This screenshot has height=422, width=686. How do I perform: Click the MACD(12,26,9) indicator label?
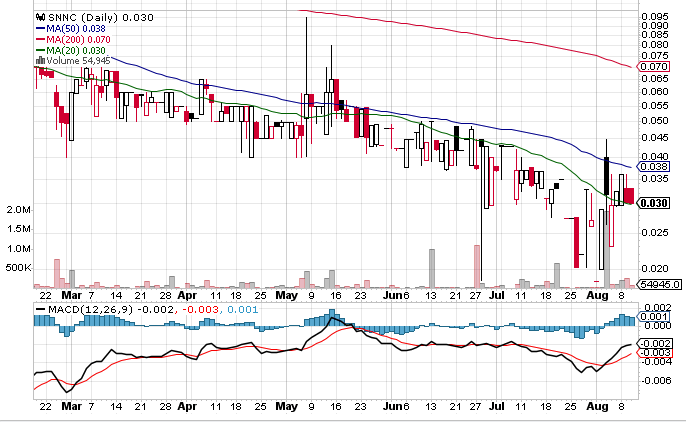point(90,310)
